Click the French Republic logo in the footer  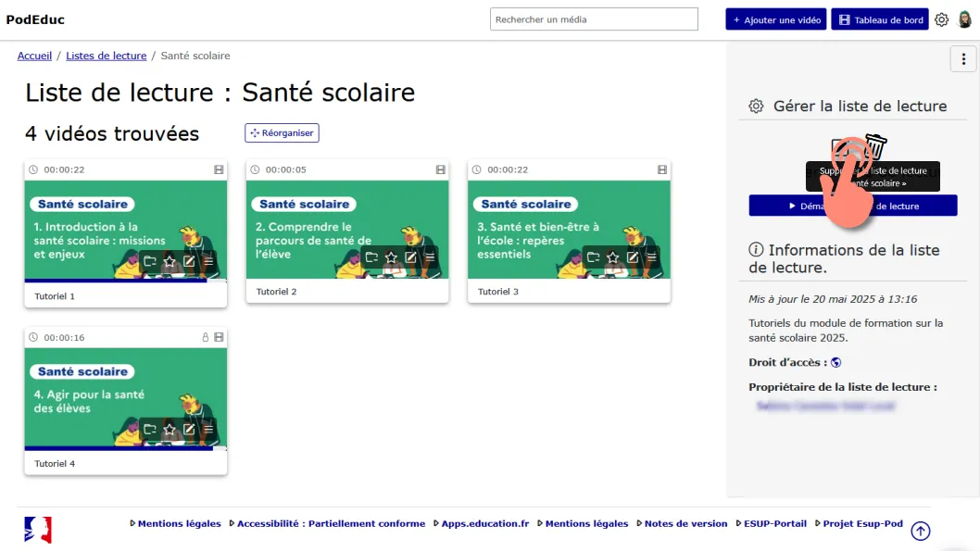pos(38,530)
